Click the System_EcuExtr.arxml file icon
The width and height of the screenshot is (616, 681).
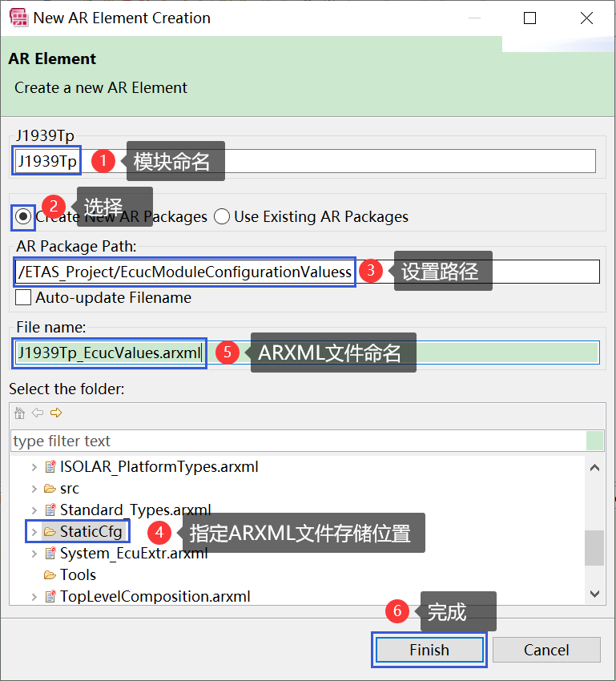coord(50,554)
